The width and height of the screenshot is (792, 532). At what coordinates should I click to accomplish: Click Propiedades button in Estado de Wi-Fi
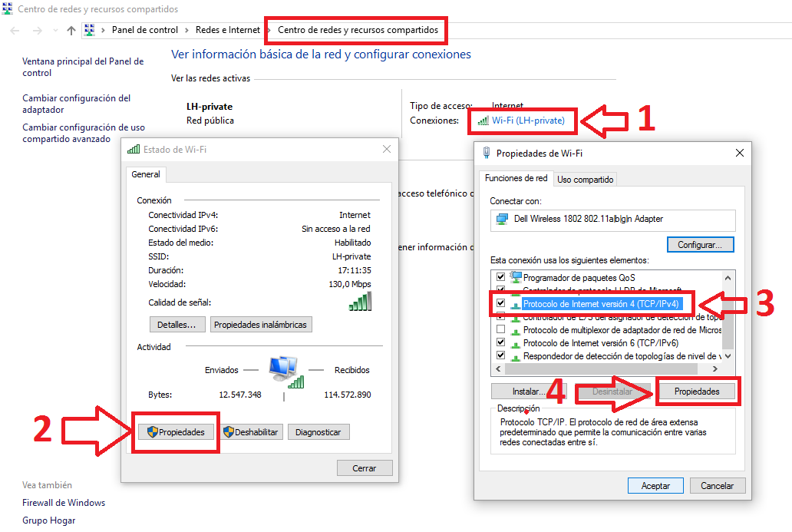coord(176,432)
